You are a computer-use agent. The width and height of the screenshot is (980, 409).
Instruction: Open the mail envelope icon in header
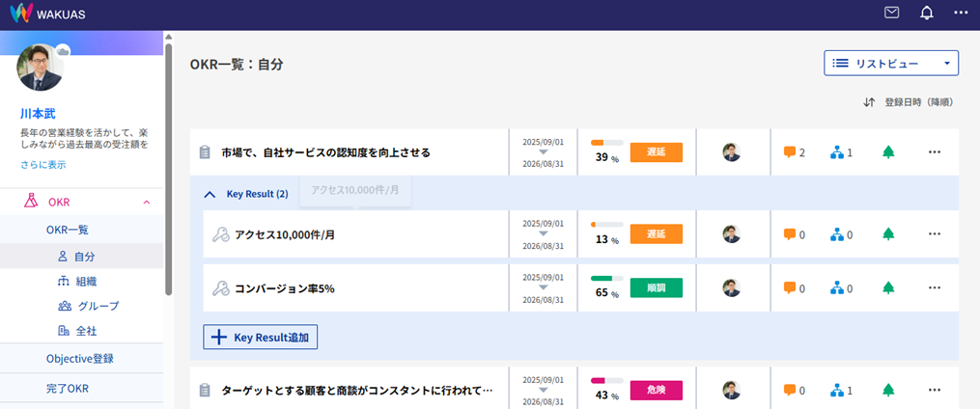(x=891, y=13)
